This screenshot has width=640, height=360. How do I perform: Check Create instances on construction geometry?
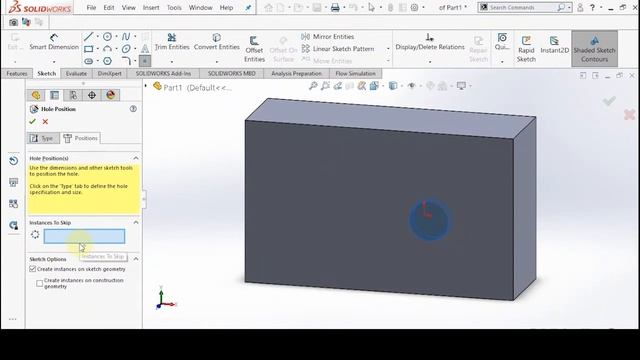coord(40,283)
